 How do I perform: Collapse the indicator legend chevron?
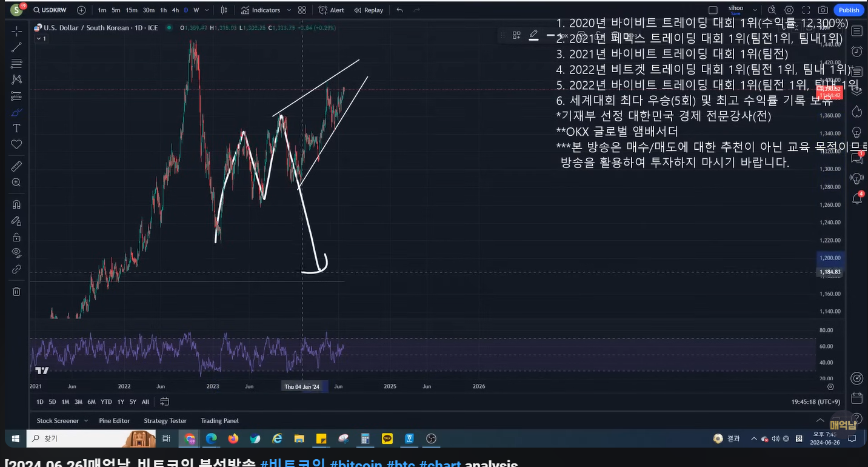(41, 38)
